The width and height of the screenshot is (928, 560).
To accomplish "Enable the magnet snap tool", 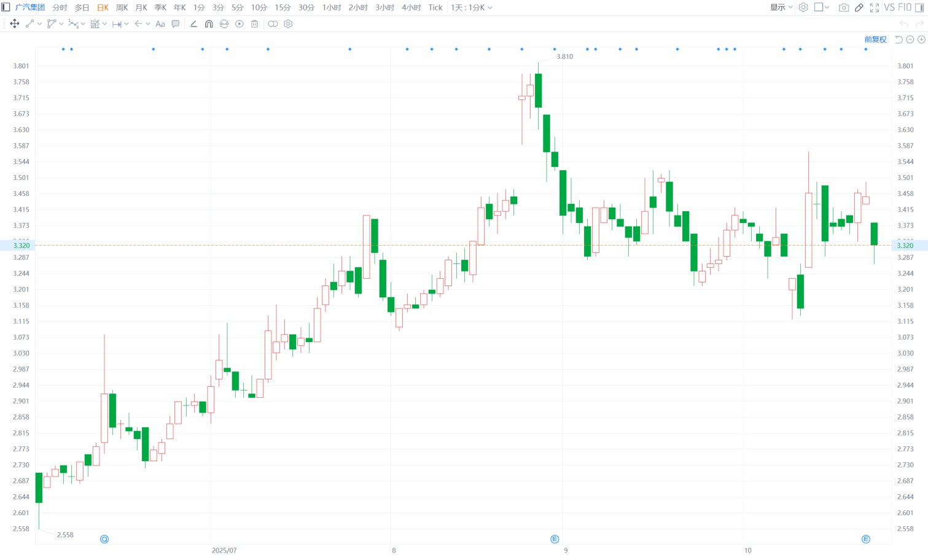I will 209,24.
